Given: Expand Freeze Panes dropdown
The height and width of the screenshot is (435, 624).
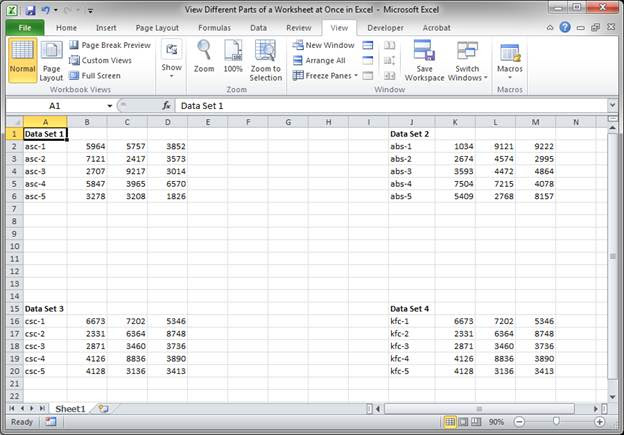Looking at the screenshot, I should (356, 75).
